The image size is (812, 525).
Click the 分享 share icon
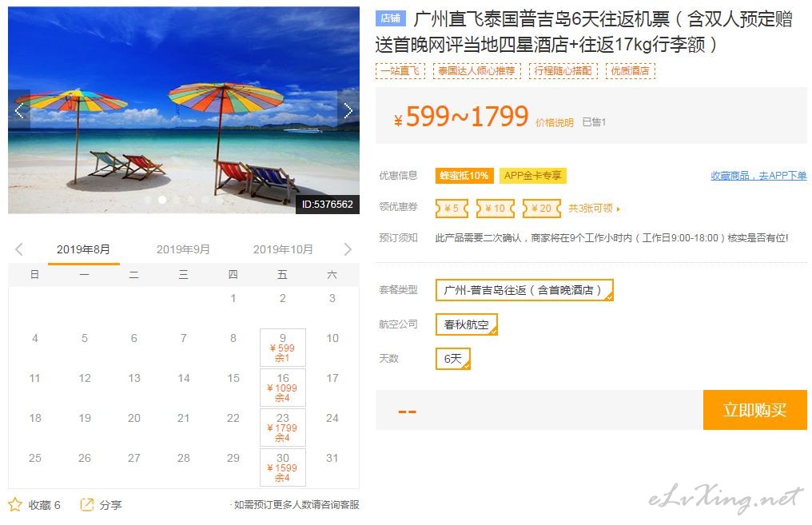click(86, 504)
